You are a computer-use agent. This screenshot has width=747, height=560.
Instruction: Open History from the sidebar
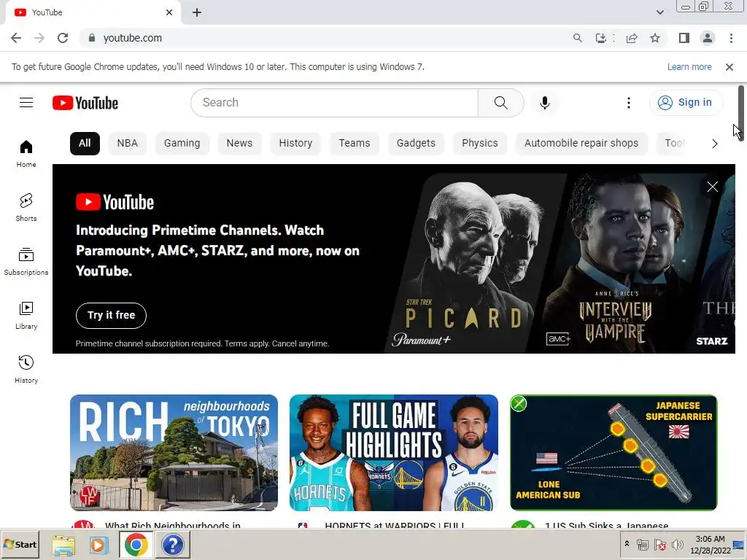click(x=26, y=370)
